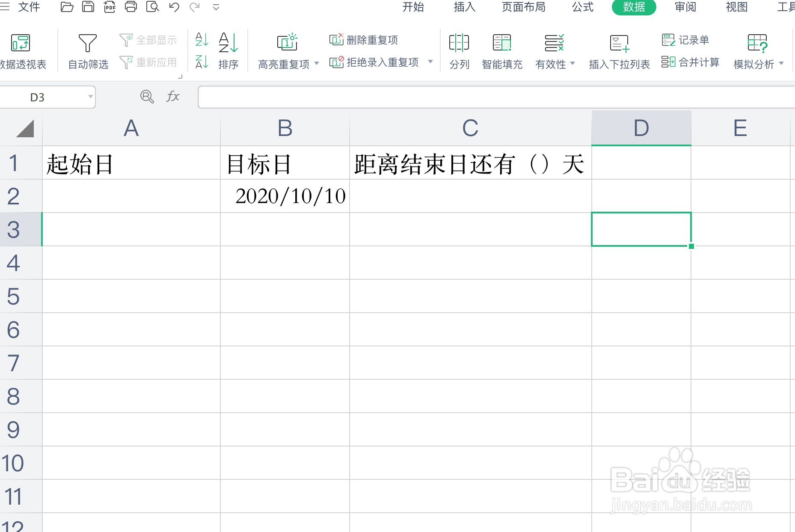Click 拒绝录入重复项
The height and width of the screenshot is (532, 795).
[374, 62]
